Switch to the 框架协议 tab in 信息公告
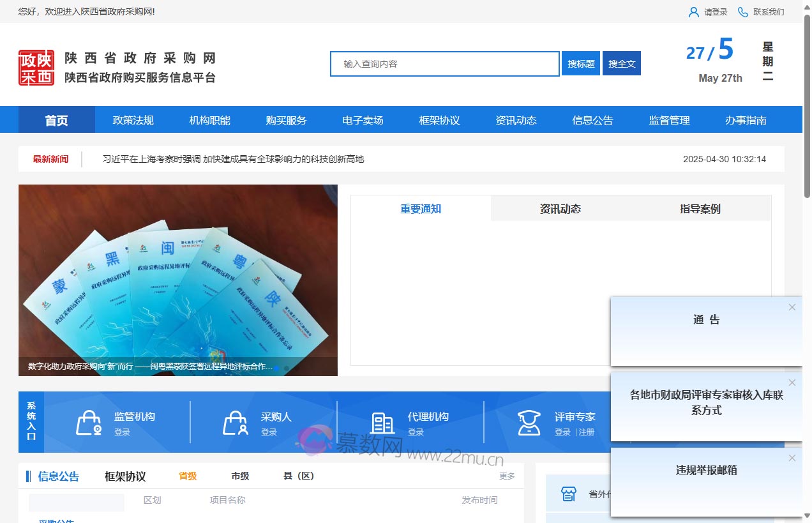Viewport: 812px width, 523px height. click(x=124, y=476)
